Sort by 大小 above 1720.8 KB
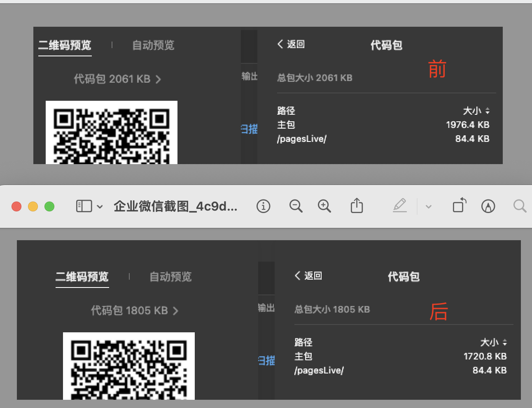532x408 pixels. [x=493, y=342]
